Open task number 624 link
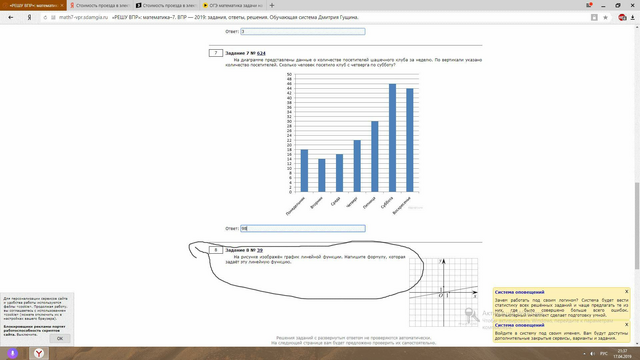This screenshot has width=640, height=360. [x=261, y=53]
